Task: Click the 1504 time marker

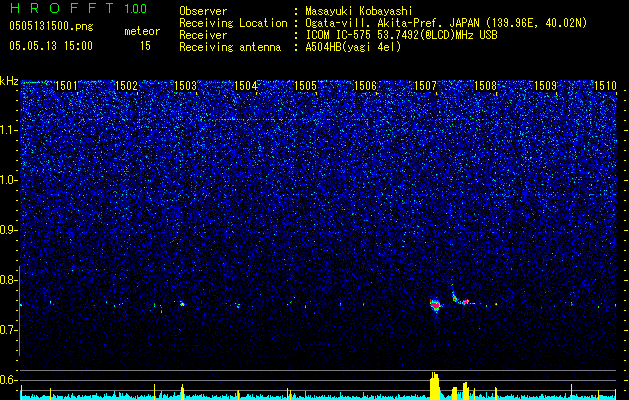Action: click(x=246, y=86)
